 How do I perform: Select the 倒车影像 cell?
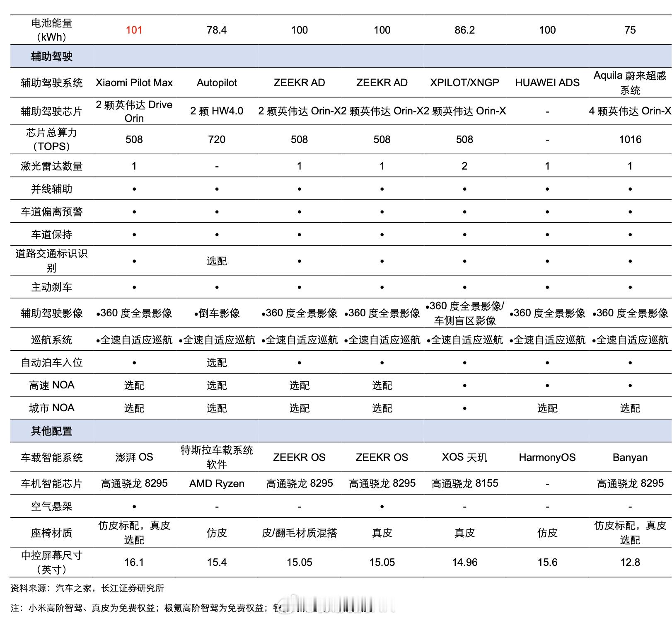coord(217,313)
